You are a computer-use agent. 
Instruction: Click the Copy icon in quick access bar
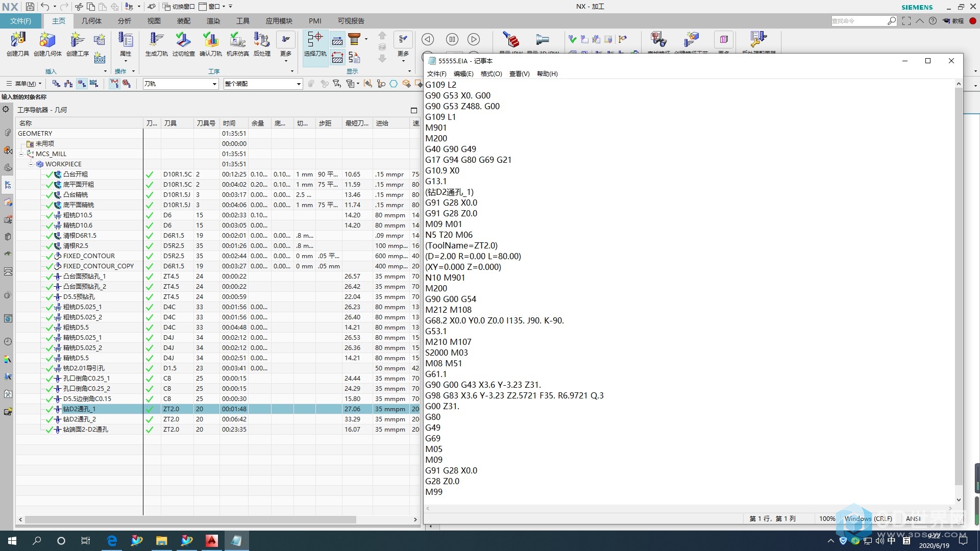(x=90, y=7)
